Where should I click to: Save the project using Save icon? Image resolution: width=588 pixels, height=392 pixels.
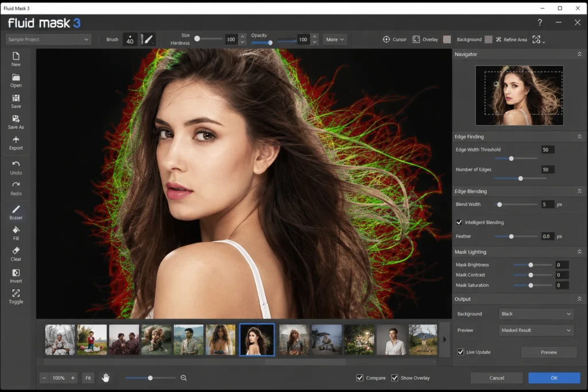[x=16, y=98]
